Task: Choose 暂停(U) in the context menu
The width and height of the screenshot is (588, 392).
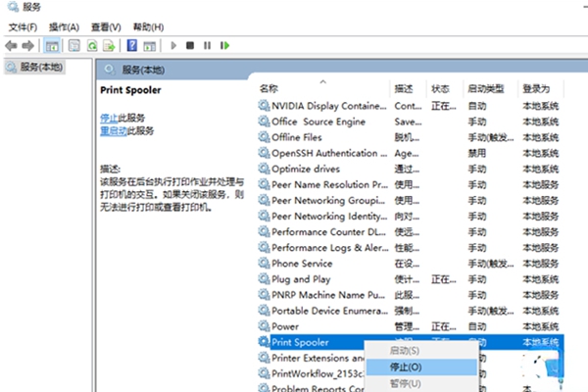Action: pyautogui.click(x=421, y=383)
